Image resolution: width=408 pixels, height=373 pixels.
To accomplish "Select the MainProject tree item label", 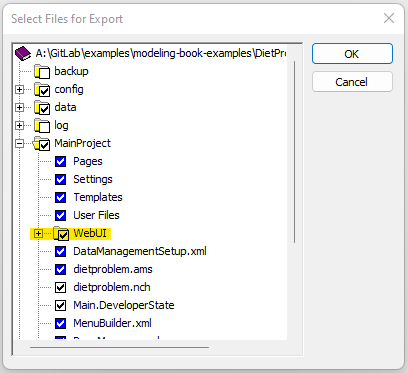I will tap(82, 143).
